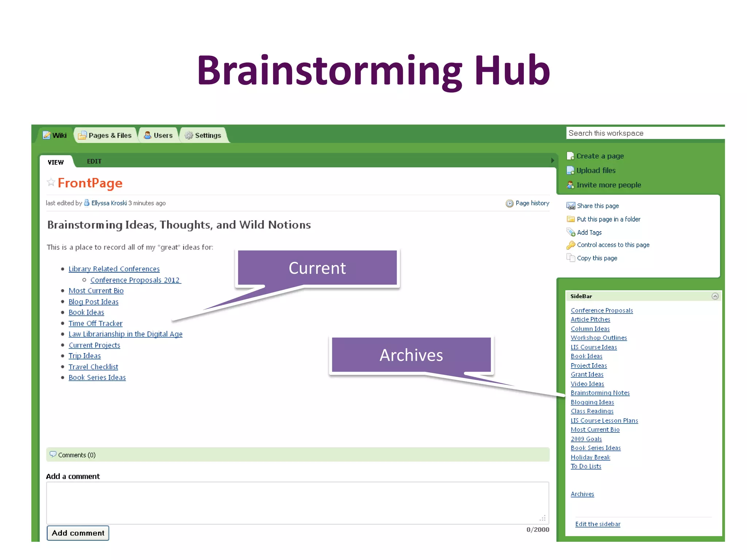Click the Invite more people icon
Image resolution: width=747 pixels, height=560 pixels.
pyautogui.click(x=570, y=185)
